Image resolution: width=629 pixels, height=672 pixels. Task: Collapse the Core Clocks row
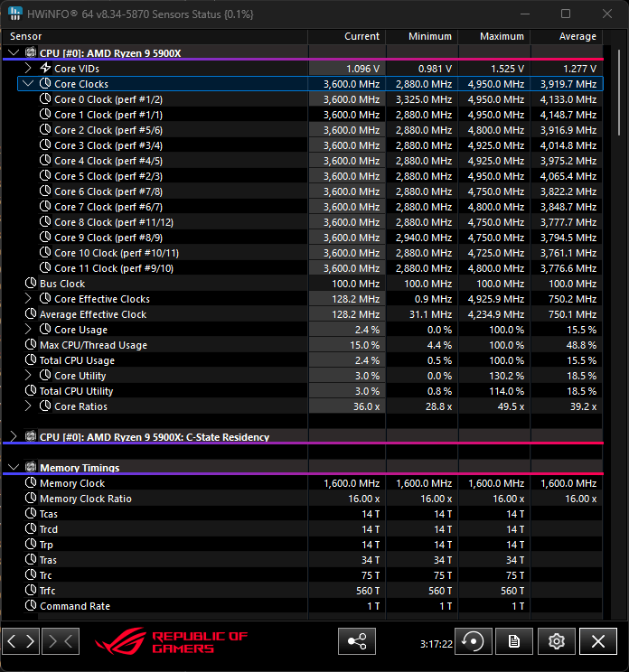click(x=28, y=84)
